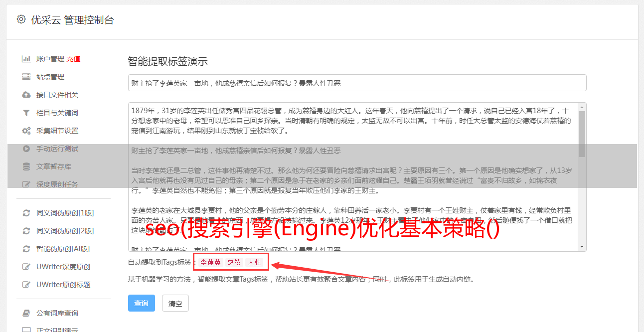The height and width of the screenshot is (332, 644).
Task: Click the blue 查询 button
Action: [141, 303]
